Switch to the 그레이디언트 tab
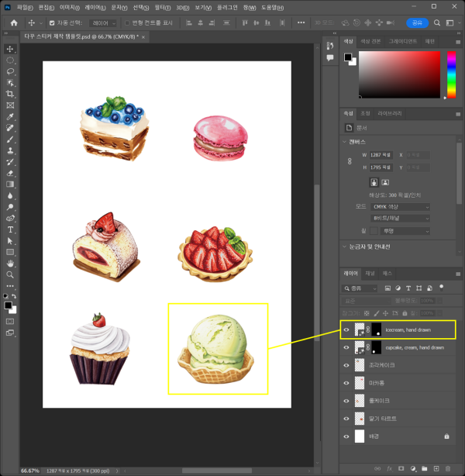 403,41
